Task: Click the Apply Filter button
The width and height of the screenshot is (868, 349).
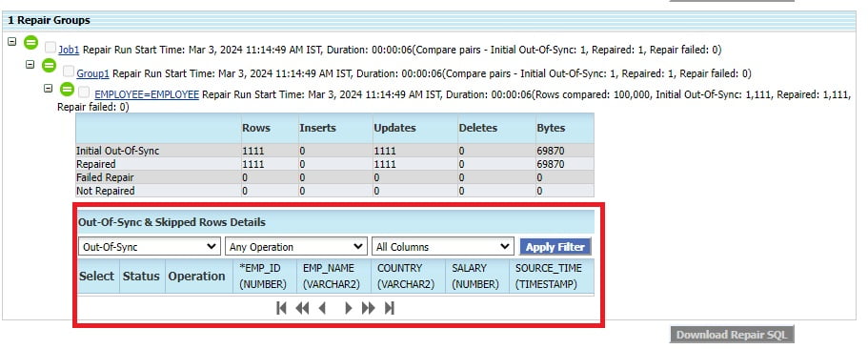Action: pyautogui.click(x=555, y=247)
